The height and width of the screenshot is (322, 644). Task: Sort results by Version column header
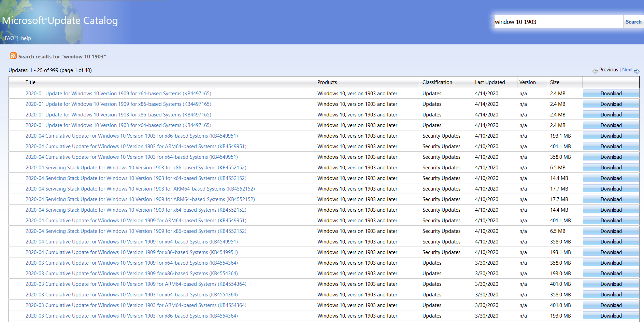[x=527, y=82]
